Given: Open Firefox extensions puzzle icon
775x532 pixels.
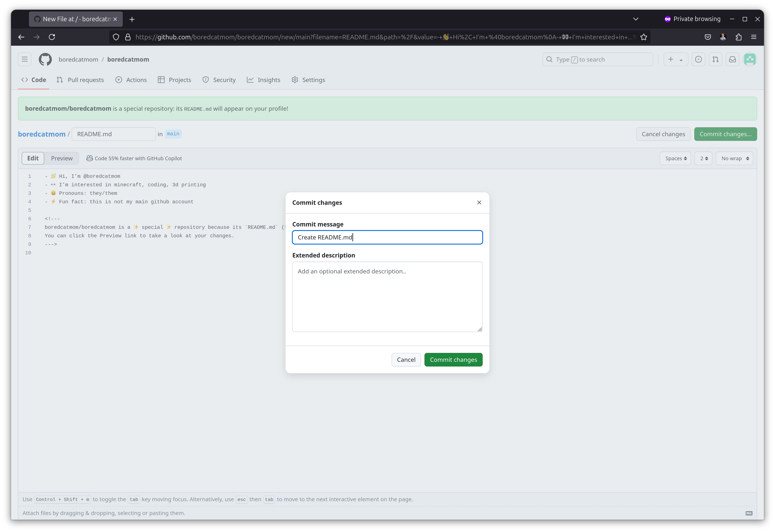Looking at the screenshot, I should pos(739,37).
